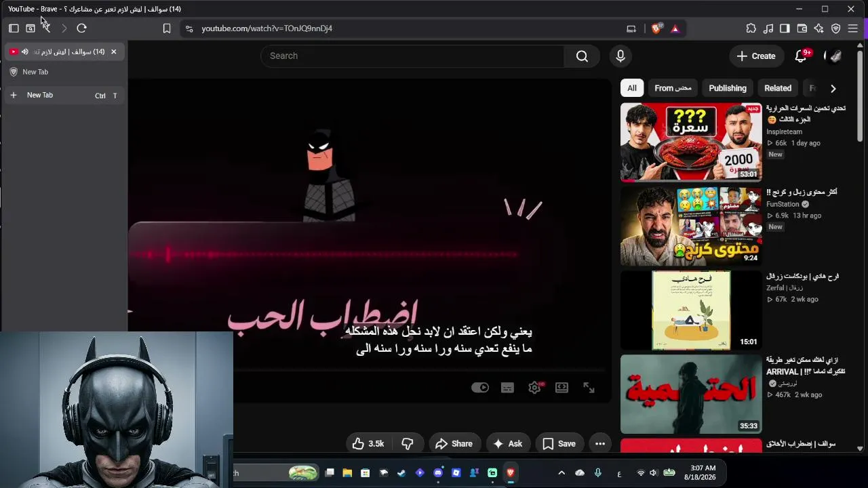Search with your voice microphone button
Viewport: 868px width, 488px height.
(620, 56)
